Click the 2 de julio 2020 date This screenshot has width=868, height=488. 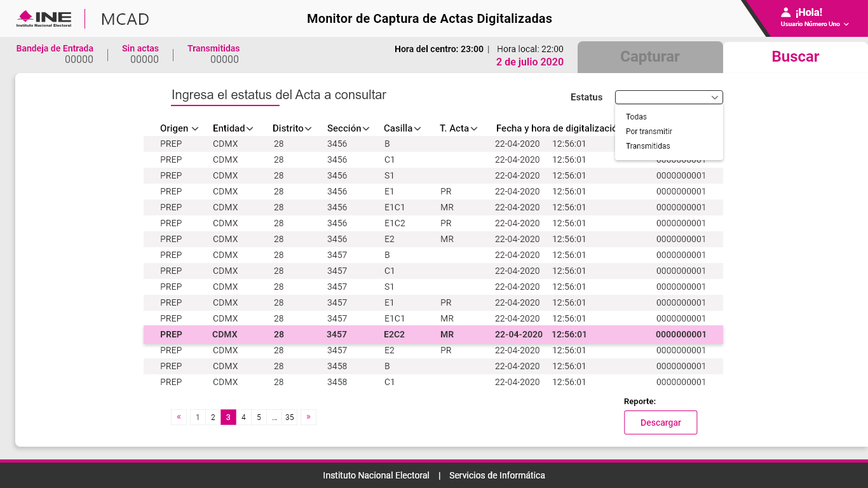pyautogui.click(x=530, y=62)
